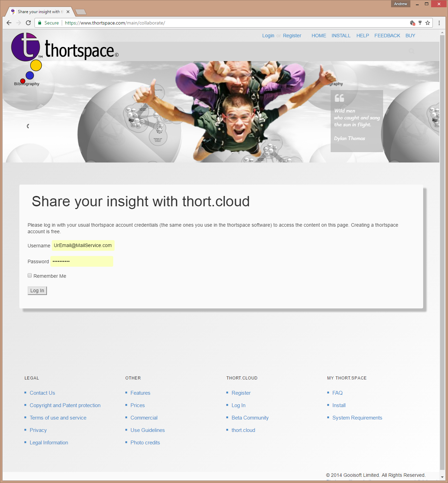Open the blocked cookies icon in address bar
The height and width of the screenshot is (483, 448).
[412, 23]
